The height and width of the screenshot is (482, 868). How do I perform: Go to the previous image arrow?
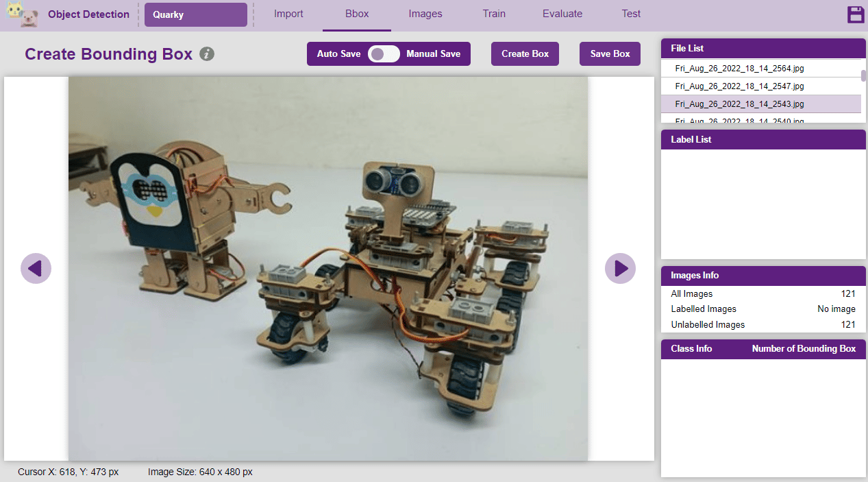(36, 268)
